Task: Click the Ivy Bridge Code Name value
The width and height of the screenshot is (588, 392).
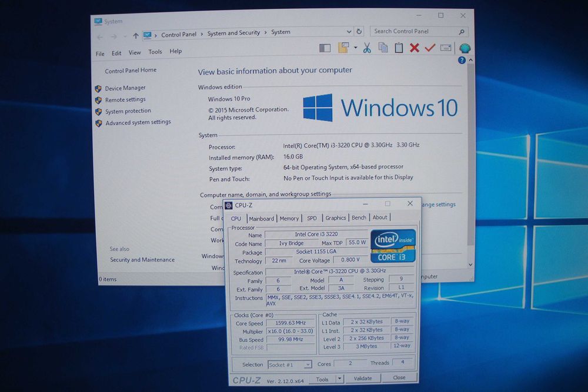Action: coord(292,243)
